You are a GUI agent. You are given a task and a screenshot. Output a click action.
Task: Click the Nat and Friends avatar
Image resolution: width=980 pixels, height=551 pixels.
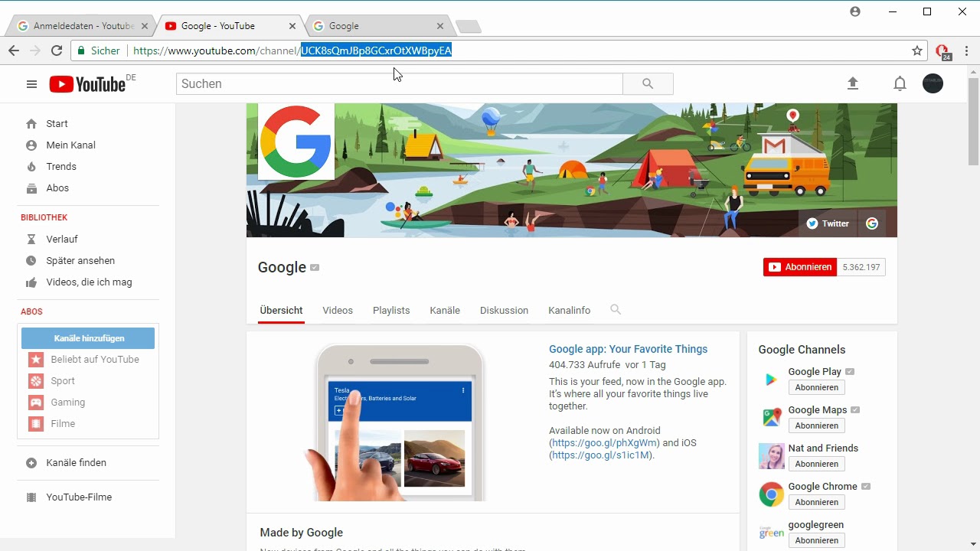[771, 455]
